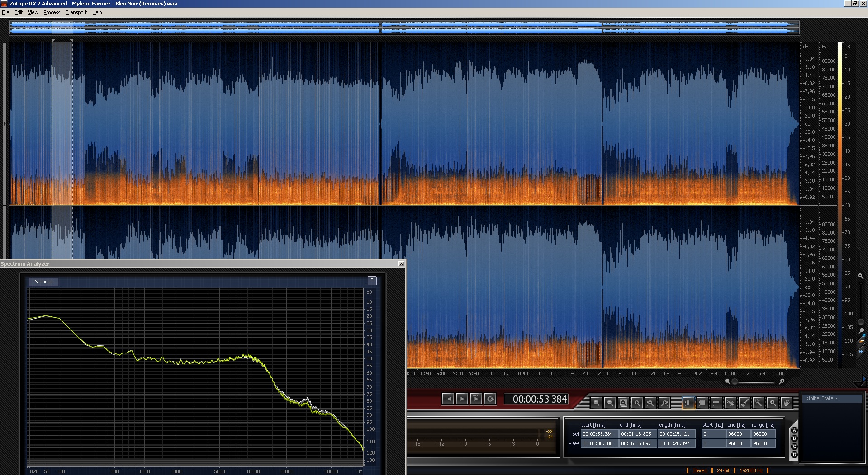This screenshot has height=475, width=868.
Task: Zoom to the current selection
Action: tap(637, 402)
